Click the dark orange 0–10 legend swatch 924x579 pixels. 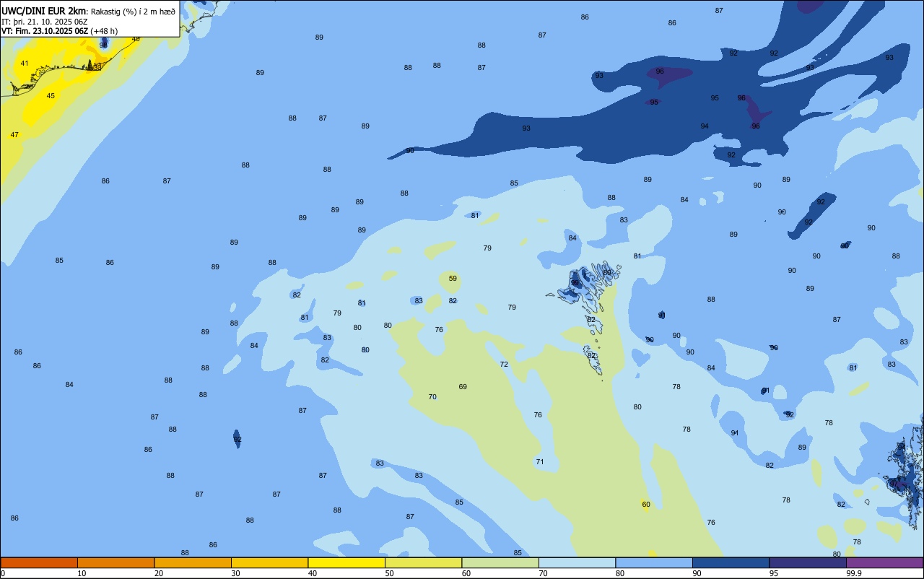point(39,562)
